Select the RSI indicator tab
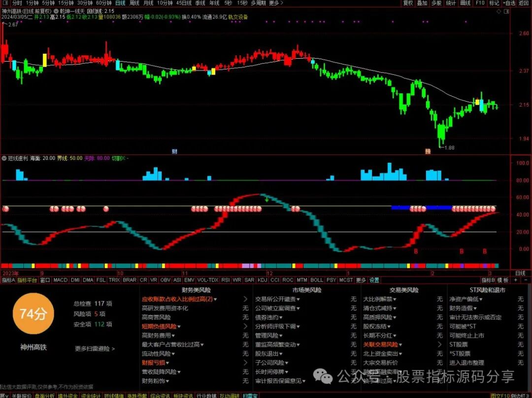 click(225, 280)
